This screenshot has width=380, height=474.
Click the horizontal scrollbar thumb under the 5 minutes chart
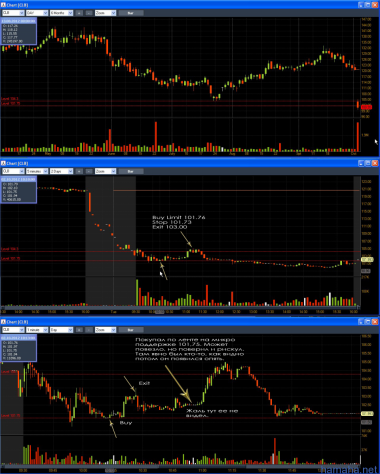159,312
